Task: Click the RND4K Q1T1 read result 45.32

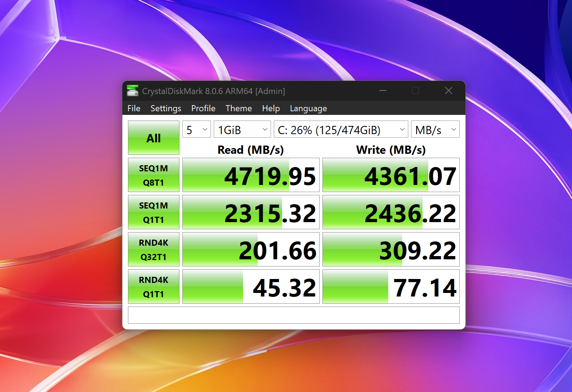Action: pos(251,286)
